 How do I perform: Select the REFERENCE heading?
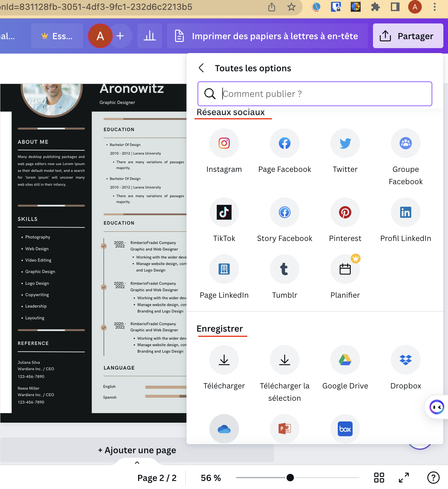click(x=33, y=343)
